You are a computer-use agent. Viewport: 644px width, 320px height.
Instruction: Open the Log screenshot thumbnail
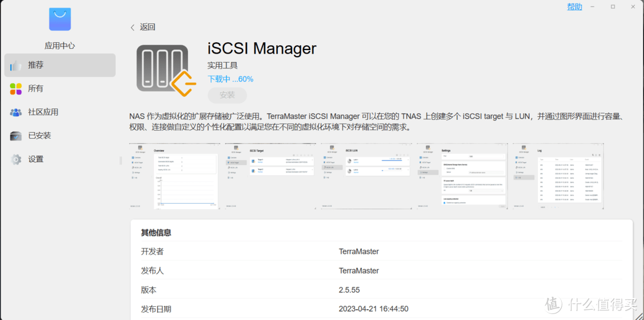pos(558,176)
